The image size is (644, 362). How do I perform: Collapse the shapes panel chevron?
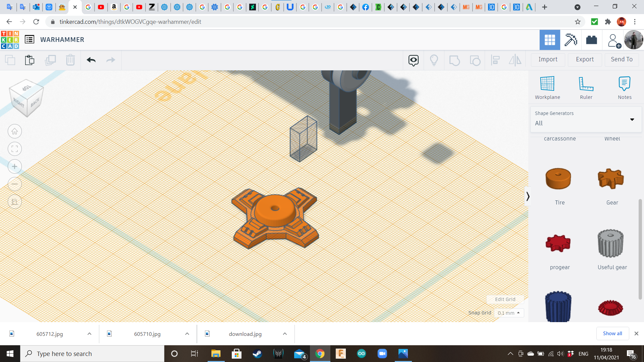point(528,196)
